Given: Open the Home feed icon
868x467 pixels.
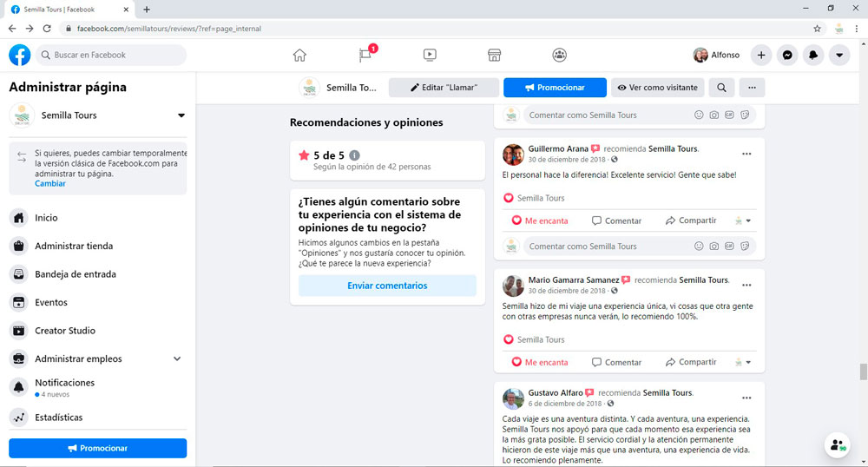Looking at the screenshot, I should [x=299, y=55].
